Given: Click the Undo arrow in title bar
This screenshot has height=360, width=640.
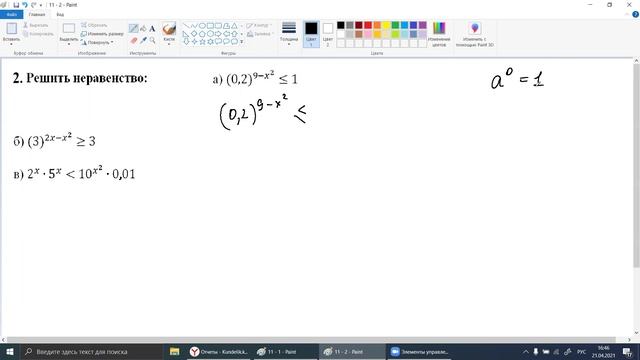Looking at the screenshot, I should click(25, 5).
